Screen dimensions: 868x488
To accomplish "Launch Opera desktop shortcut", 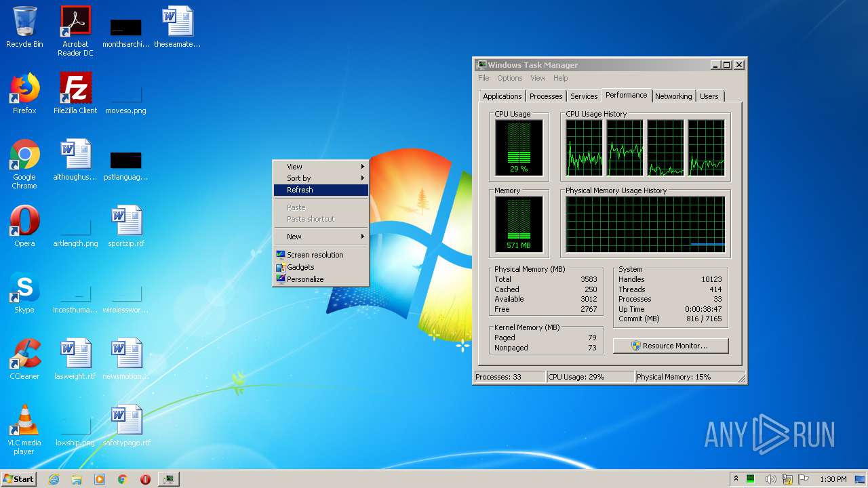I will (24, 226).
